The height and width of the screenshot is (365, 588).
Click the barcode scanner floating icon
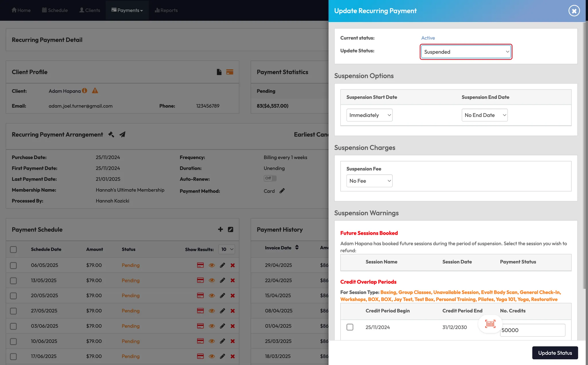(x=490, y=324)
